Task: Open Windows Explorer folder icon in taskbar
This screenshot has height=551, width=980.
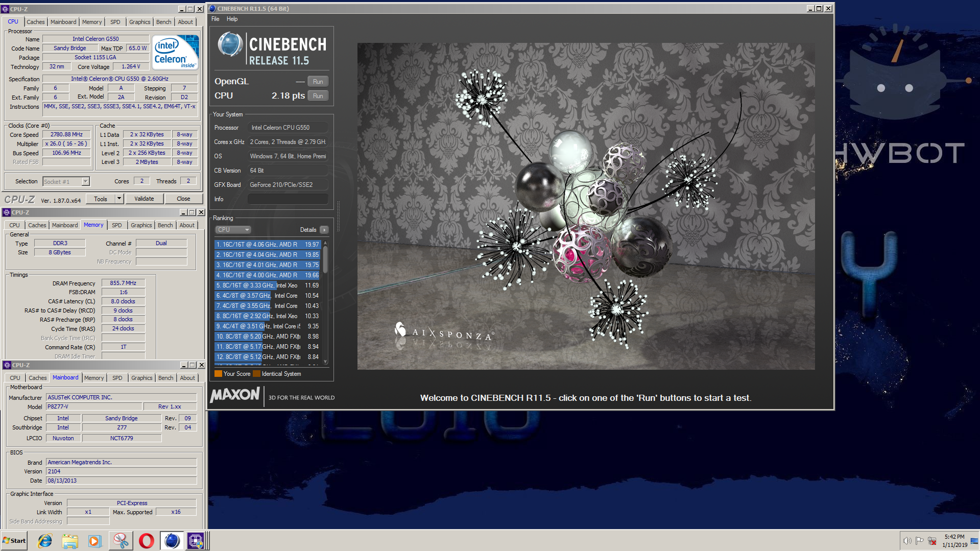Action: coord(70,541)
